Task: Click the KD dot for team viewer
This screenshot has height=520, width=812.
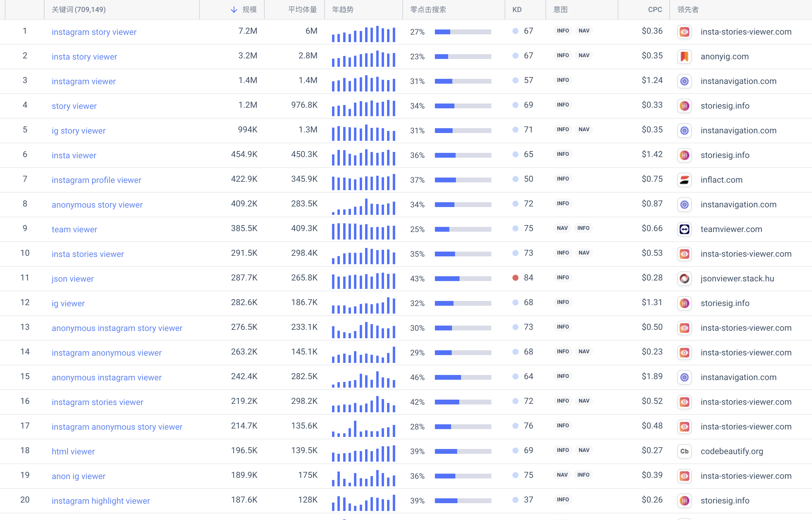Action: pyautogui.click(x=515, y=228)
